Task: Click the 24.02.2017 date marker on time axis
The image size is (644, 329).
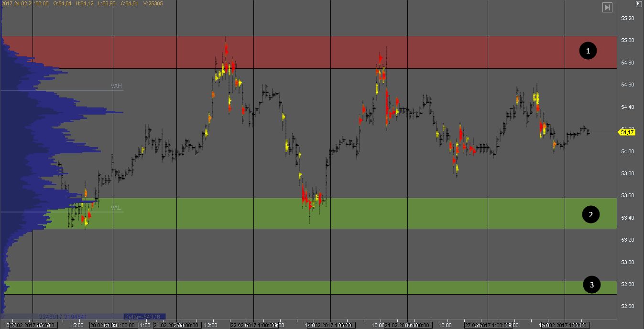Action: (407, 325)
